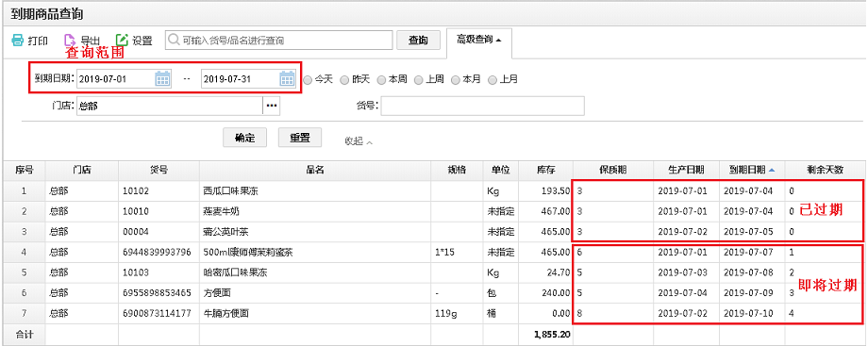Click the 门店 store field showing 总部
Viewport: 868px width, 346px height.
click(x=169, y=106)
